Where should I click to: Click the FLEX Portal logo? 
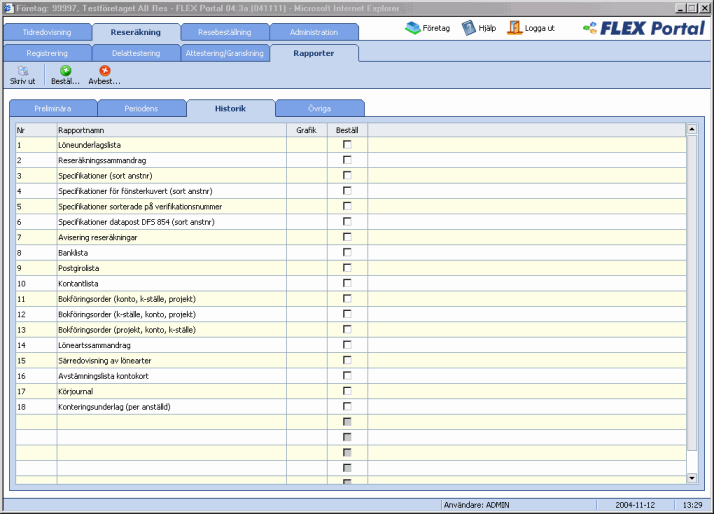point(643,28)
